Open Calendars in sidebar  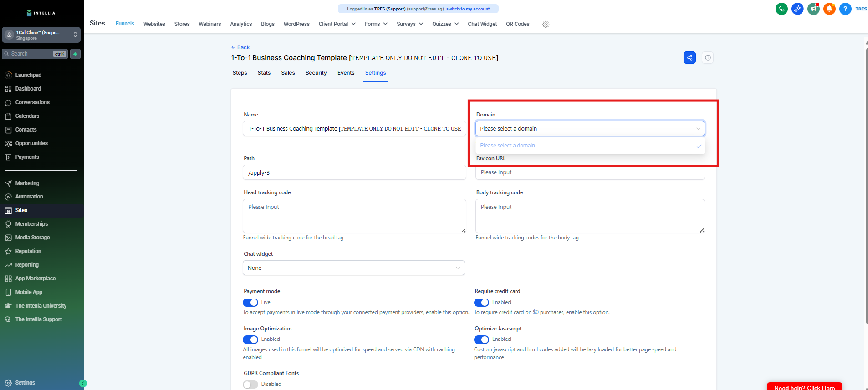pyautogui.click(x=27, y=116)
